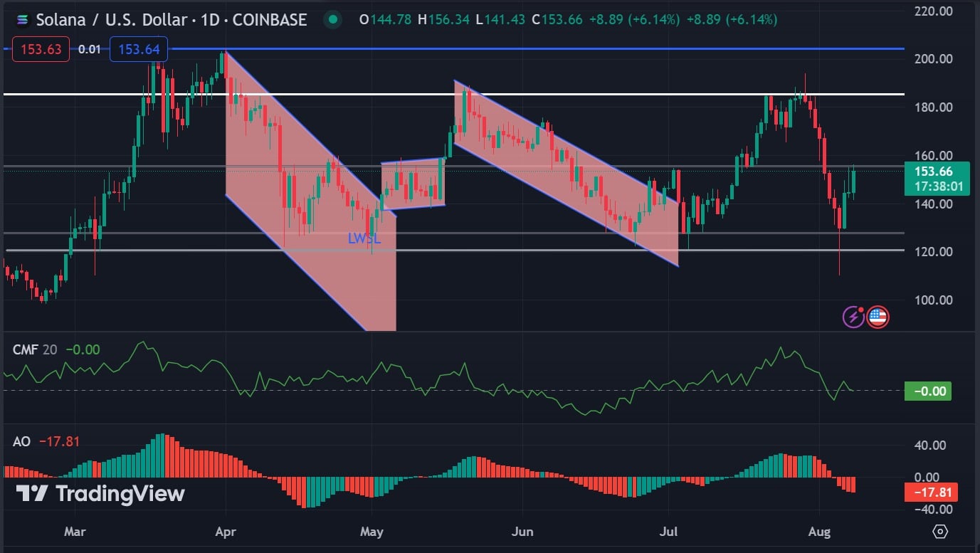The image size is (980, 553).
Task: Click the 140.00 price scale label
Action: [932, 204]
